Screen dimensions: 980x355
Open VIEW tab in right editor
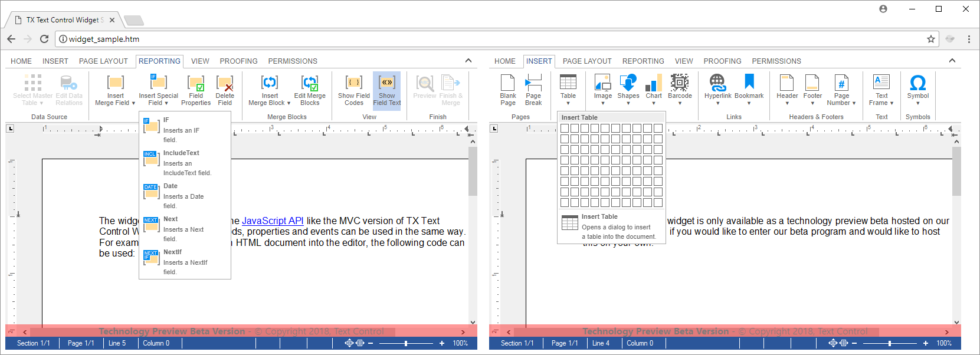pos(684,61)
